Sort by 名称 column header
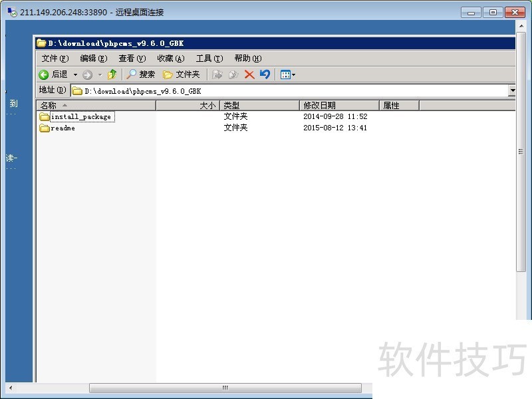Viewport: 532px width, 399px height. 96,106
